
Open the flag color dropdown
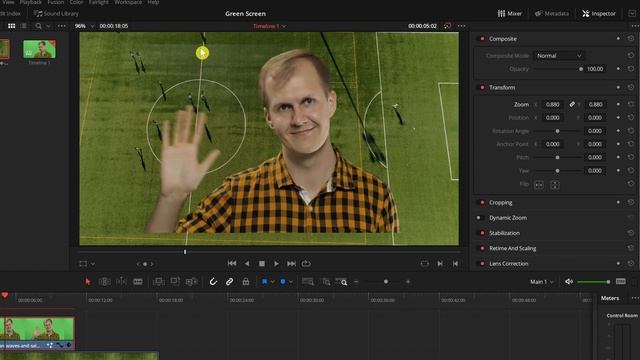[x=272, y=282]
